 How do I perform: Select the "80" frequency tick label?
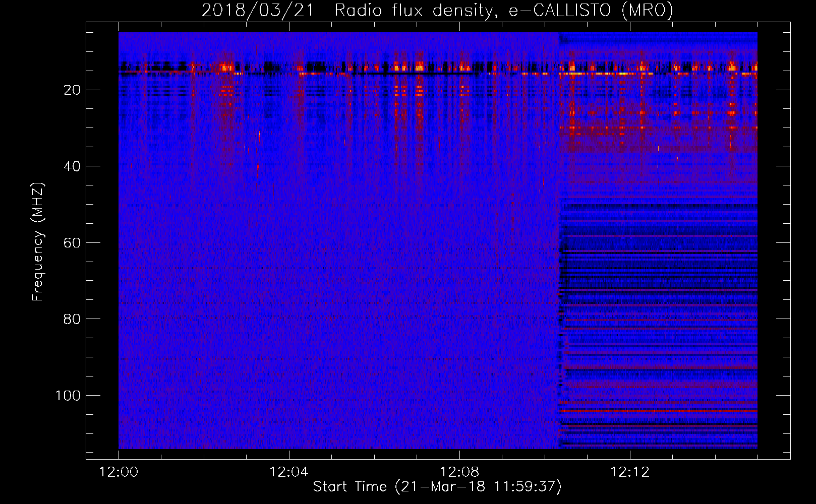point(72,319)
